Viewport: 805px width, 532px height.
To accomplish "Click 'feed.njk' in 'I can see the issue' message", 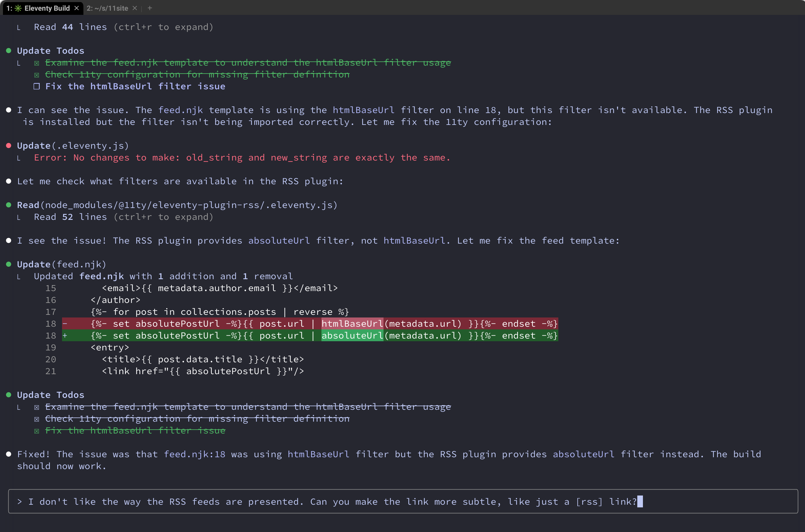I will point(180,110).
